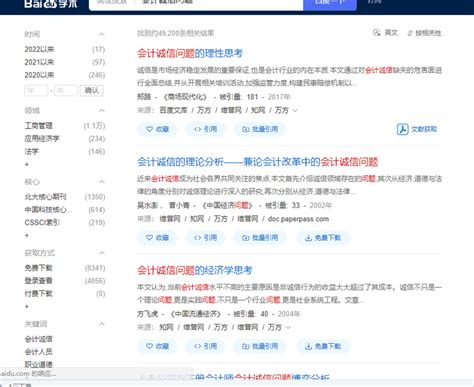Filter access method by 登录查看
Image resolution: width=474 pixels, height=387 pixels.
38,281
